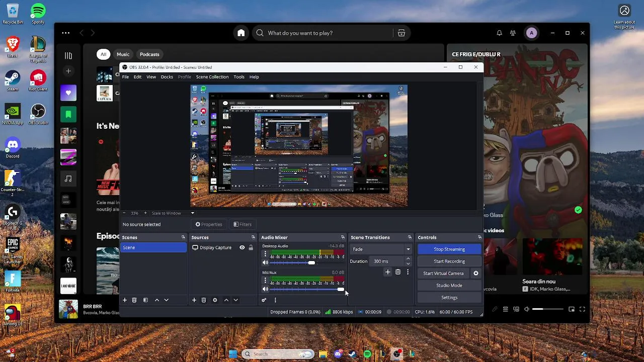Select Display Capture source row
Viewport: 644px width, 362px height.
pos(222,248)
